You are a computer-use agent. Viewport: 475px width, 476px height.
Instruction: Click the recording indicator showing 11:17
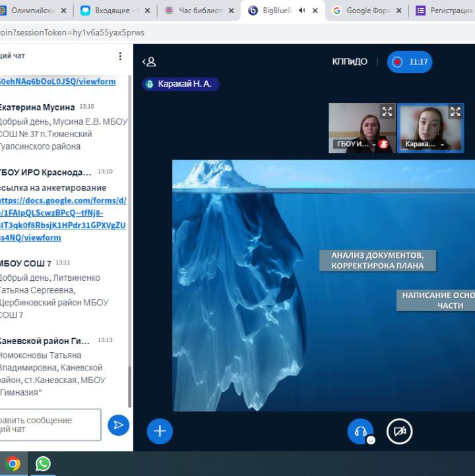pyautogui.click(x=410, y=62)
